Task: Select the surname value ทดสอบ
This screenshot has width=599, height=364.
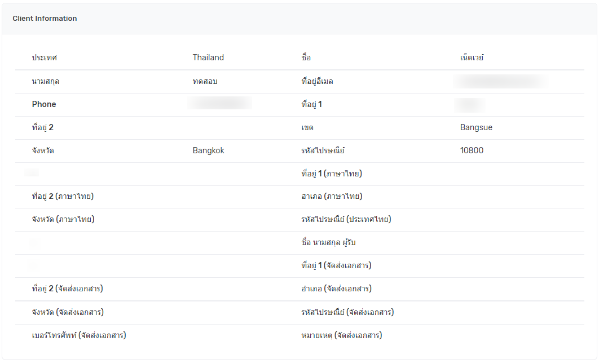Action: 205,81
